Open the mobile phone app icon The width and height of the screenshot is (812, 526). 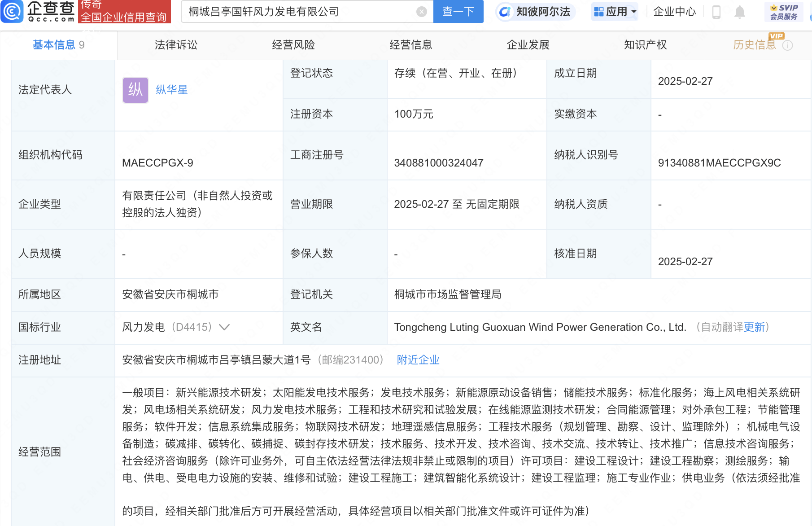(x=716, y=12)
